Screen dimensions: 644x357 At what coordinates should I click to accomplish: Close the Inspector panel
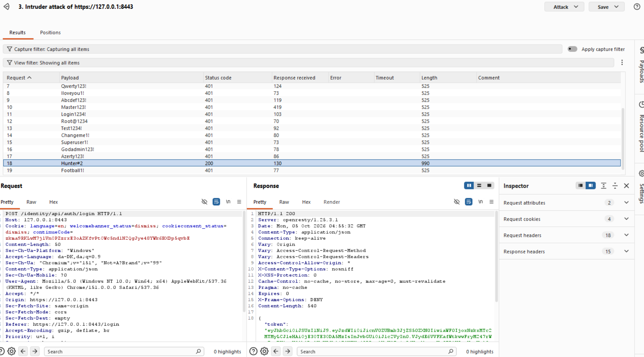(x=626, y=186)
